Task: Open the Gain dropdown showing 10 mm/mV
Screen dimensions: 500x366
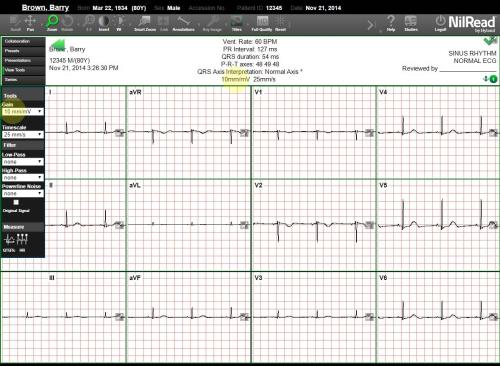Action: (23, 111)
